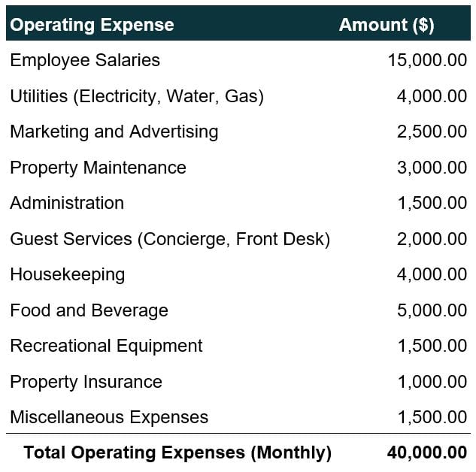Click the 2,500.00 marketing amount
This screenshot has height=472, width=476.
point(432,132)
